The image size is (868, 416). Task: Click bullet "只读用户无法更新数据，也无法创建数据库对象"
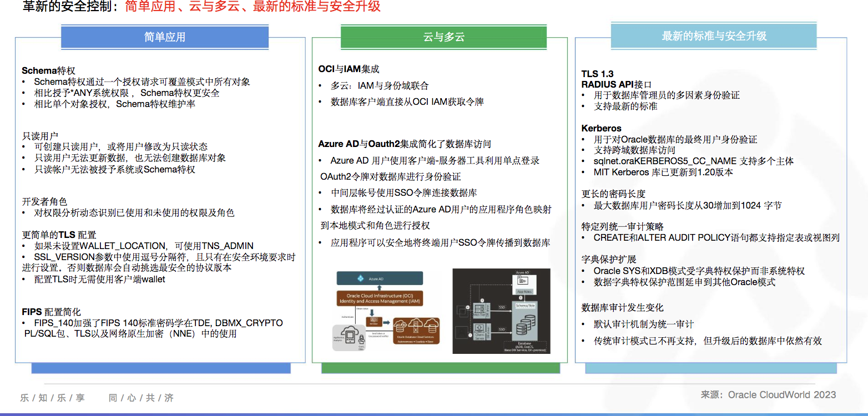click(130, 158)
